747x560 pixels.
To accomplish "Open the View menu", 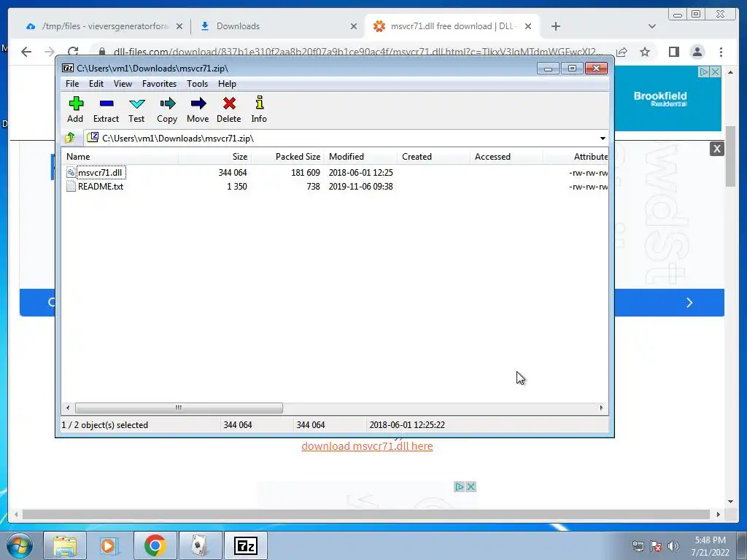I will tap(123, 84).
